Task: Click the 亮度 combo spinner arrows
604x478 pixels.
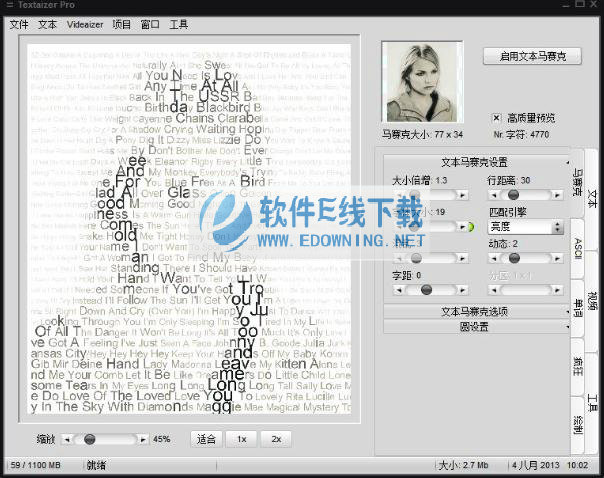Action: 557,227
